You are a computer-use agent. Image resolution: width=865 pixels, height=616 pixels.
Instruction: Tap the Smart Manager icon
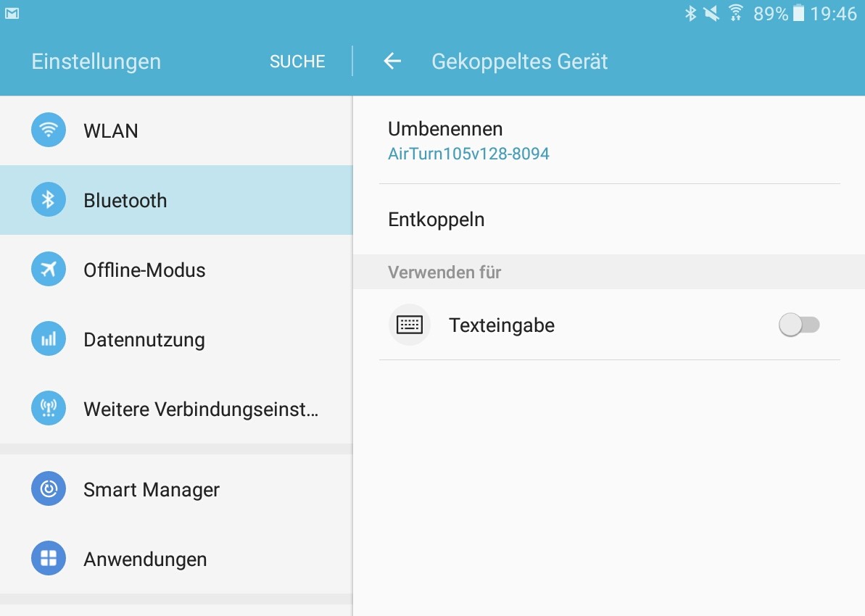pyautogui.click(x=49, y=488)
